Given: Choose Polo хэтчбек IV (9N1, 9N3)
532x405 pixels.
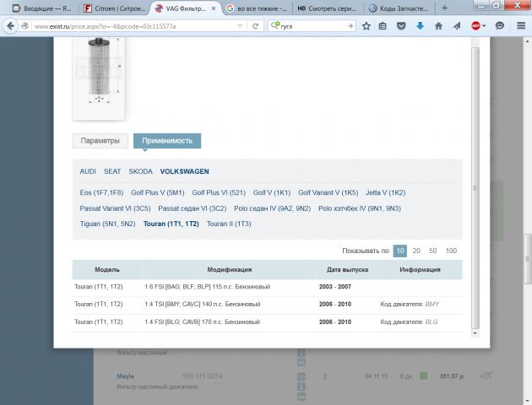Looking at the screenshot, I should click(360, 208).
